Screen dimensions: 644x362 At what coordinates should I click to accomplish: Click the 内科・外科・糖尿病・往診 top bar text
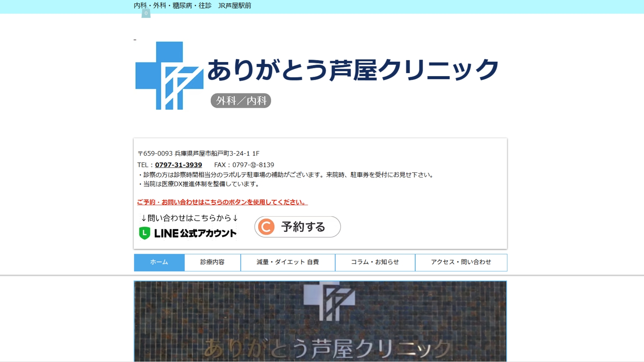click(172, 6)
